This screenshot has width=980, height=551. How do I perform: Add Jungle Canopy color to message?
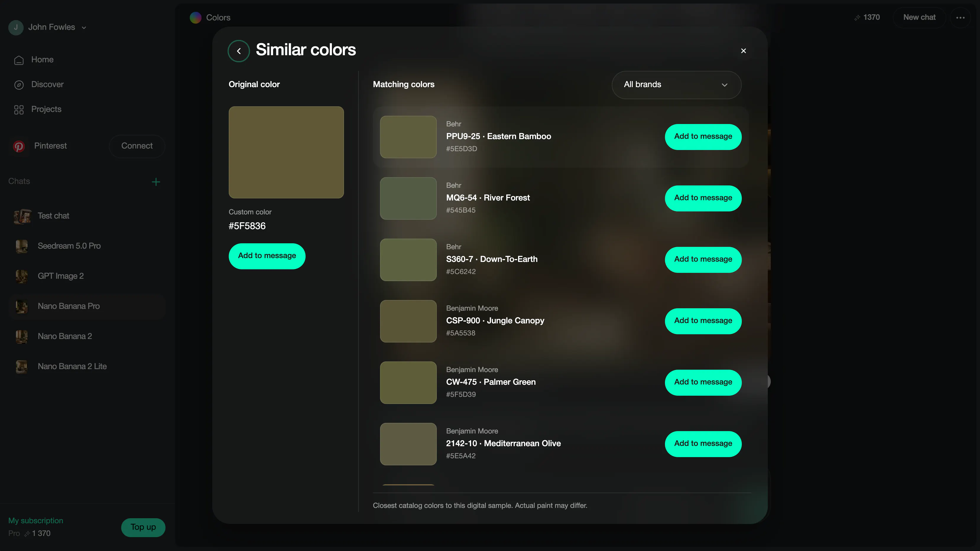[703, 321]
